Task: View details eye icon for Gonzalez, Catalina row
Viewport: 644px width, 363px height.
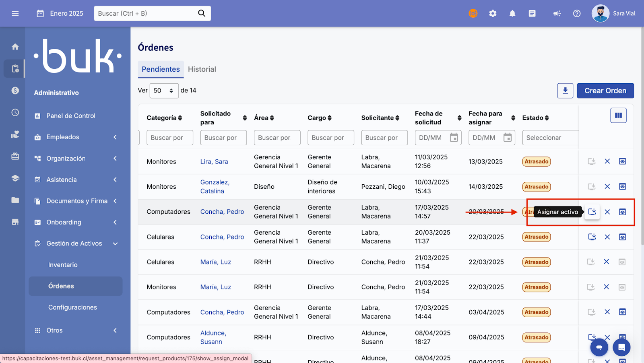Action: coord(622,187)
